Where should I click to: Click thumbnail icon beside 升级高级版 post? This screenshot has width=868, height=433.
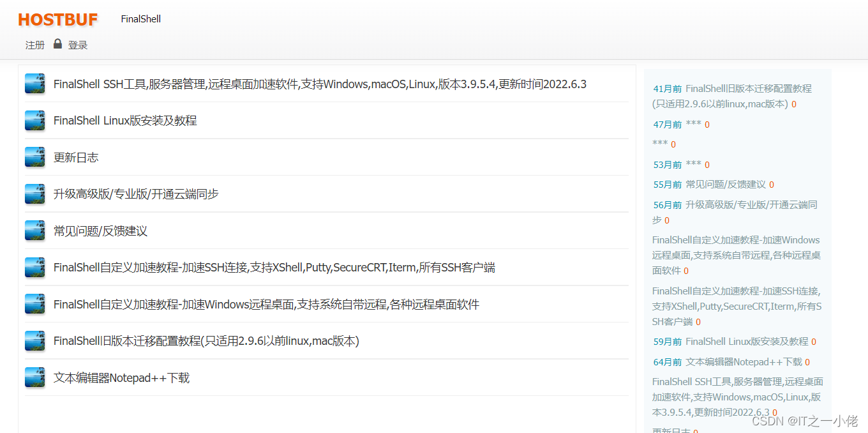tap(34, 194)
